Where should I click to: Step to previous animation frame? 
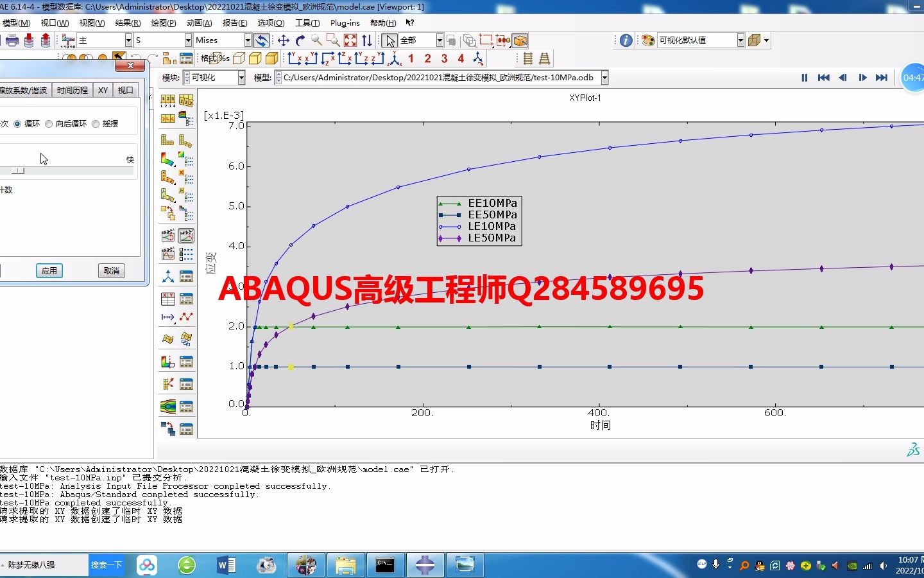click(x=843, y=78)
